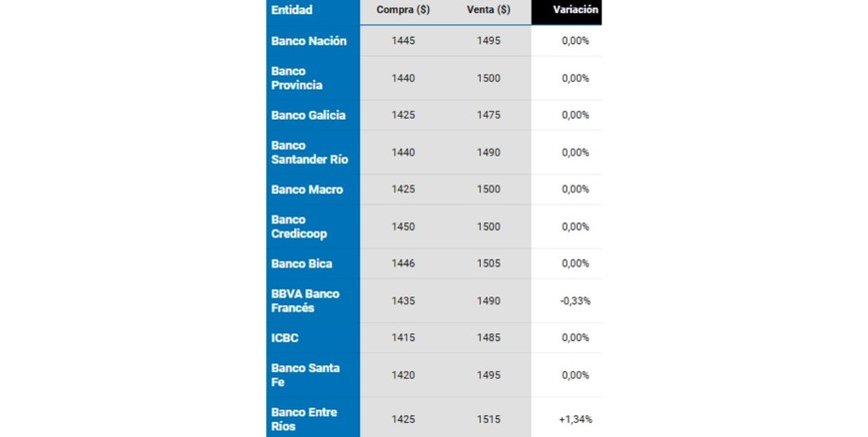Select the Banco Macro row label
The image size is (868, 437).
coord(306,190)
